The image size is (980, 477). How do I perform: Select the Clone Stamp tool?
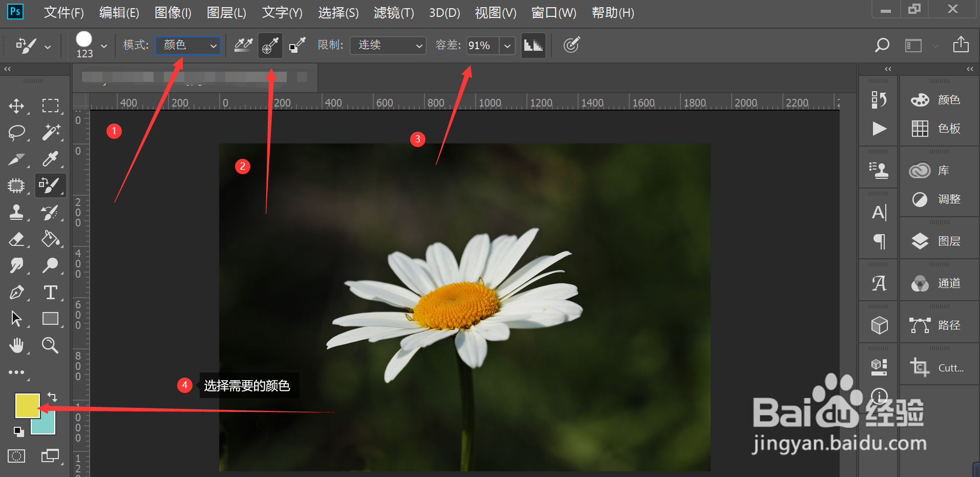(x=17, y=213)
